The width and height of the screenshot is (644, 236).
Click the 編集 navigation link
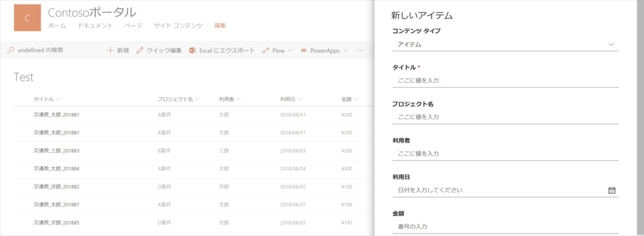click(x=220, y=25)
